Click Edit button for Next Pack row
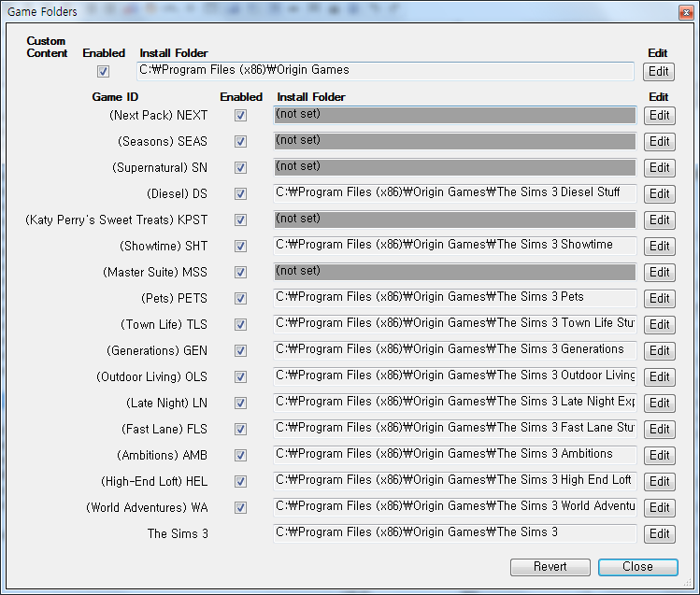 point(659,116)
